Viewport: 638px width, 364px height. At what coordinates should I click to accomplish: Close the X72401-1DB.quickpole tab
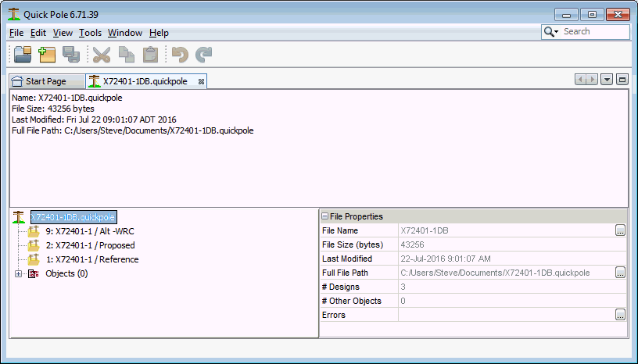pyautogui.click(x=201, y=82)
